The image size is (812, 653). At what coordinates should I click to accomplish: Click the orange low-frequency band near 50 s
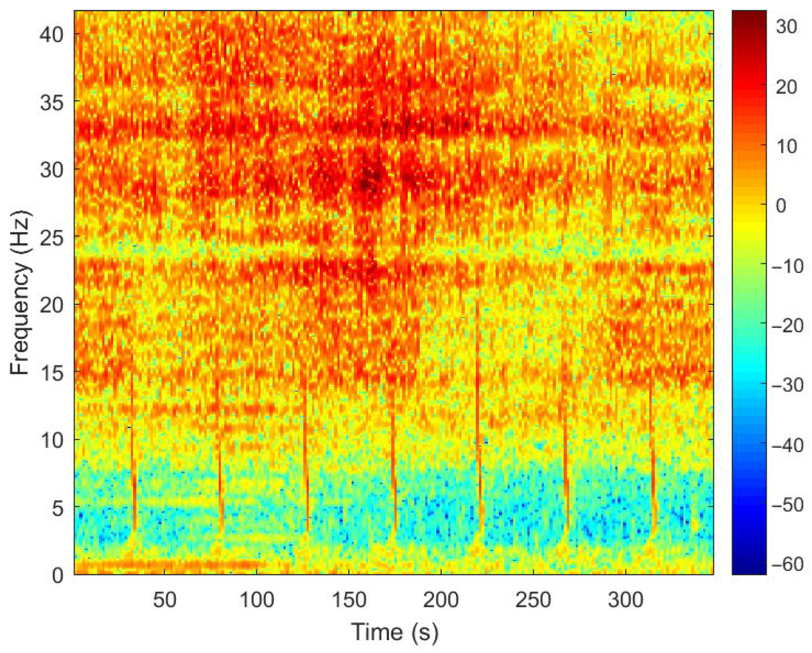tap(166, 564)
